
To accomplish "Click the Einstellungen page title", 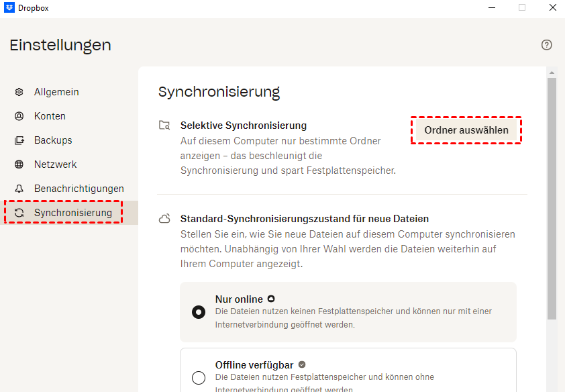I will 60,45.
